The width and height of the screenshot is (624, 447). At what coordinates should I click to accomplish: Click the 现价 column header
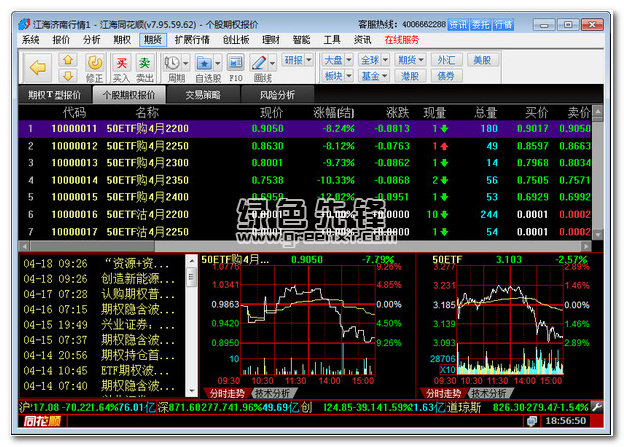click(271, 113)
